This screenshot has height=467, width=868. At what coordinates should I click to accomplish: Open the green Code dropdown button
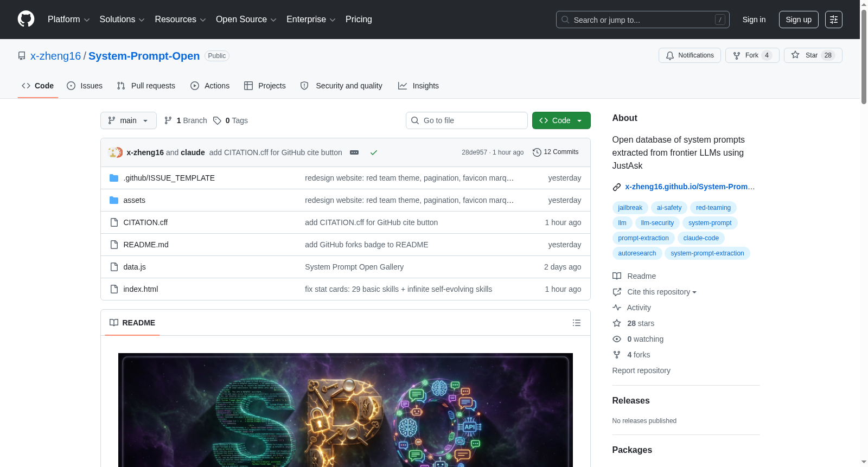(561, 120)
